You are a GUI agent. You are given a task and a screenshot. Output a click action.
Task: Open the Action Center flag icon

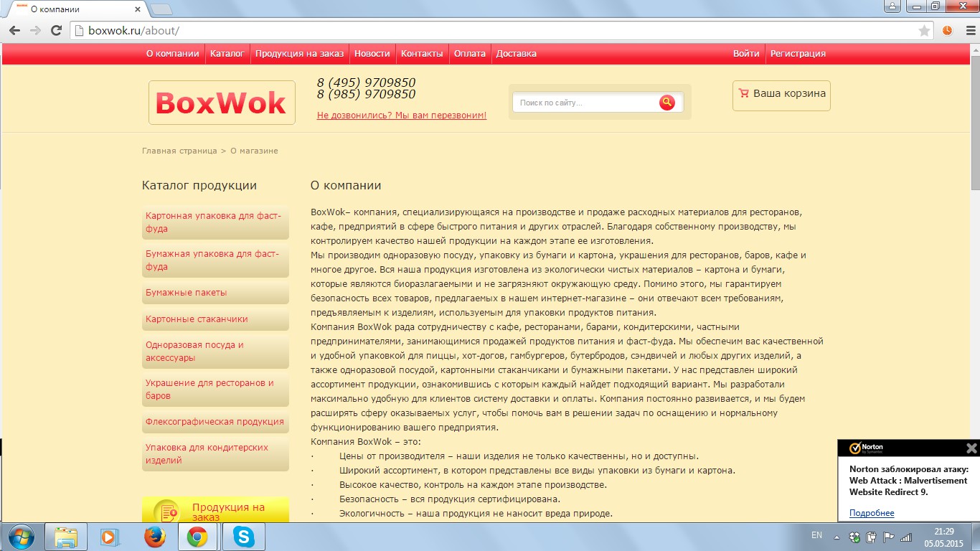pos(888,537)
